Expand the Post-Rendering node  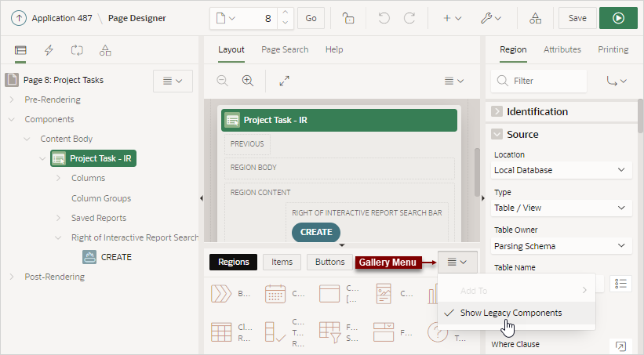tap(12, 277)
